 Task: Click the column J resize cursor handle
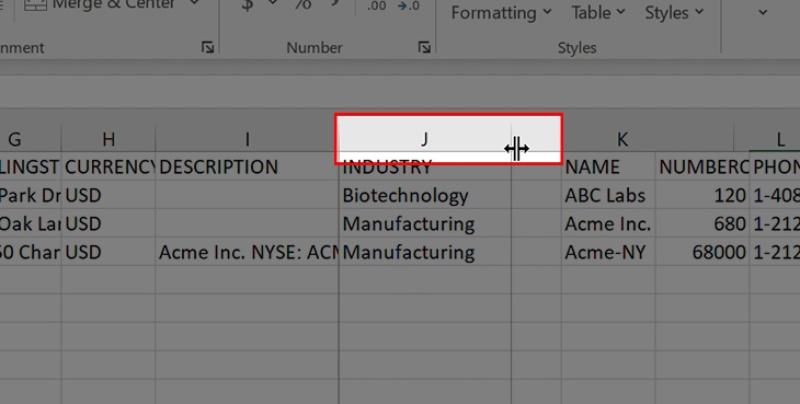(x=516, y=149)
